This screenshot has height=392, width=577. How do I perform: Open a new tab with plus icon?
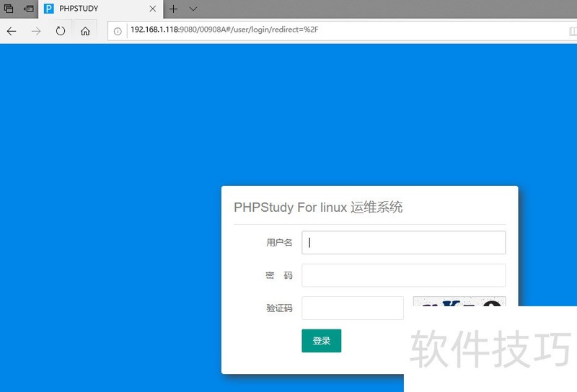click(x=173, y=9)
